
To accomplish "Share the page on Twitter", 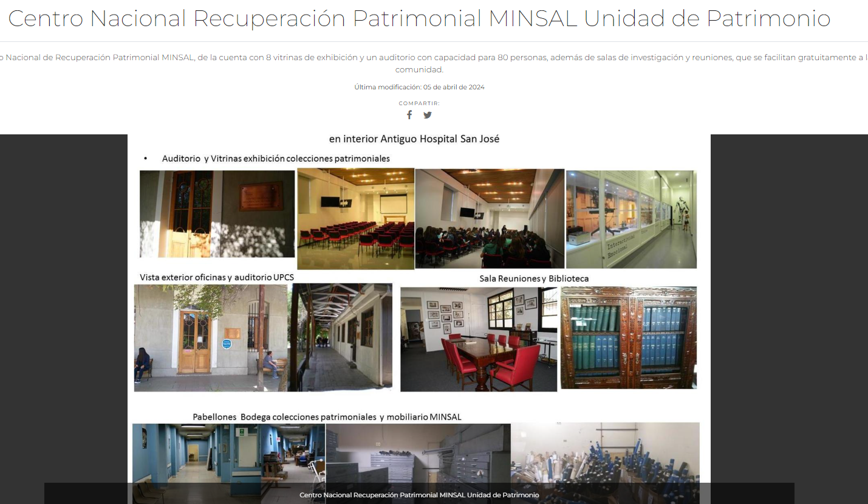I will point(428,115).
